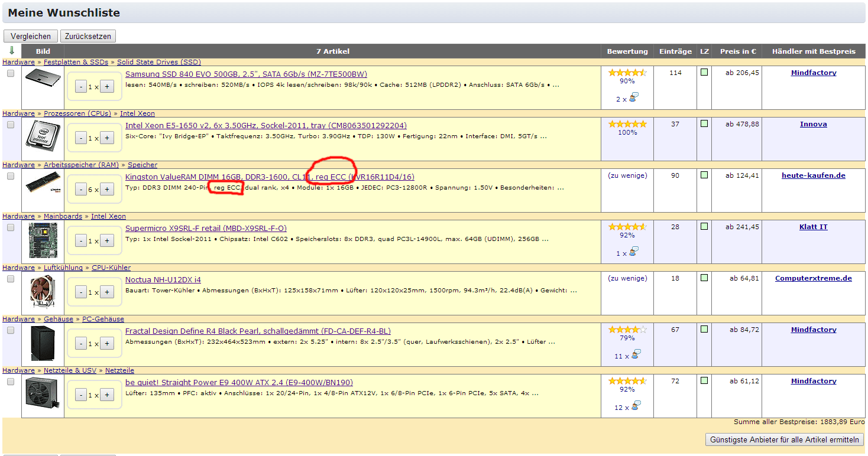Screen dimensions: 868x456
Task: Click the Zurücksetzen button
Action: [88, 36]
